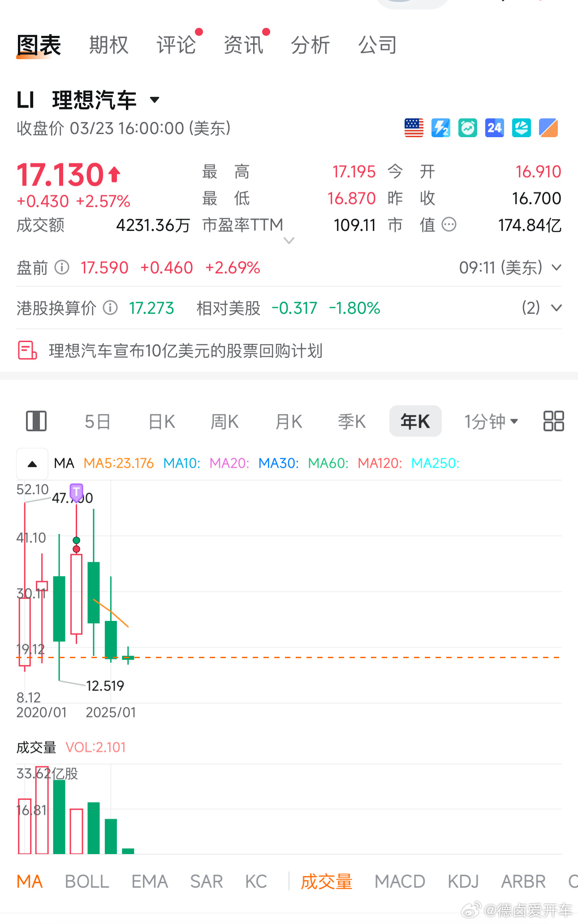This screenshot has height=924, width=578.
Task: Select the 5日 chart period
Action: (x=98, y=421)
